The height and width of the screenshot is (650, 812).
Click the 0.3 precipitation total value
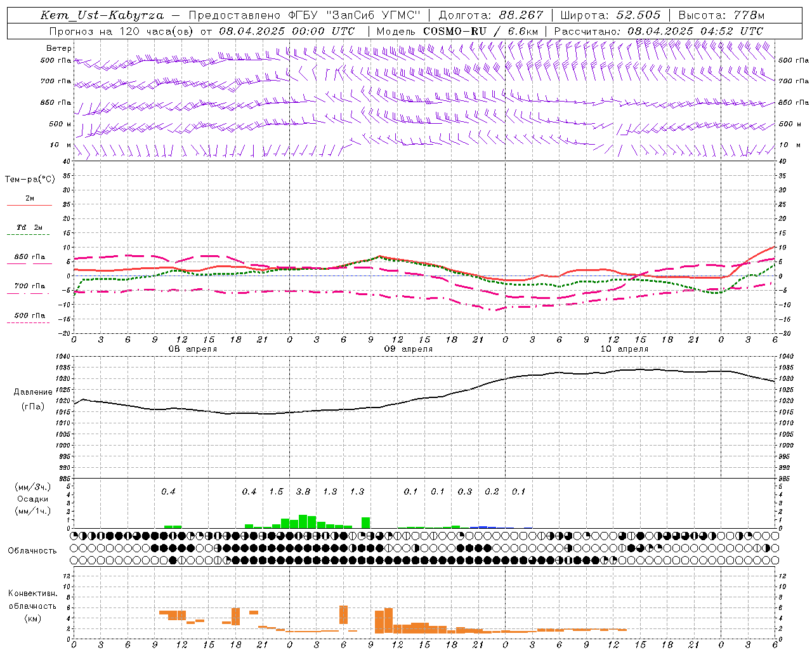465,491
